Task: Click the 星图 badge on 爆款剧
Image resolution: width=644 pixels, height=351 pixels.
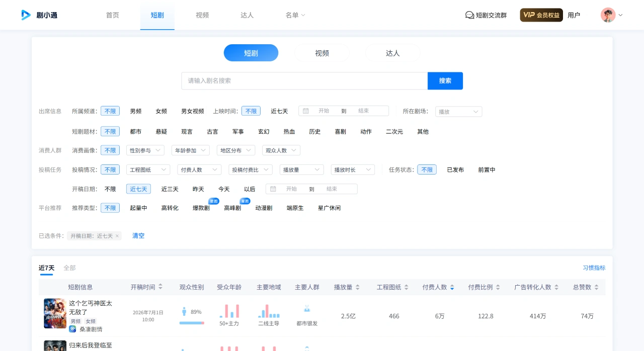Action: click(213, 201)
